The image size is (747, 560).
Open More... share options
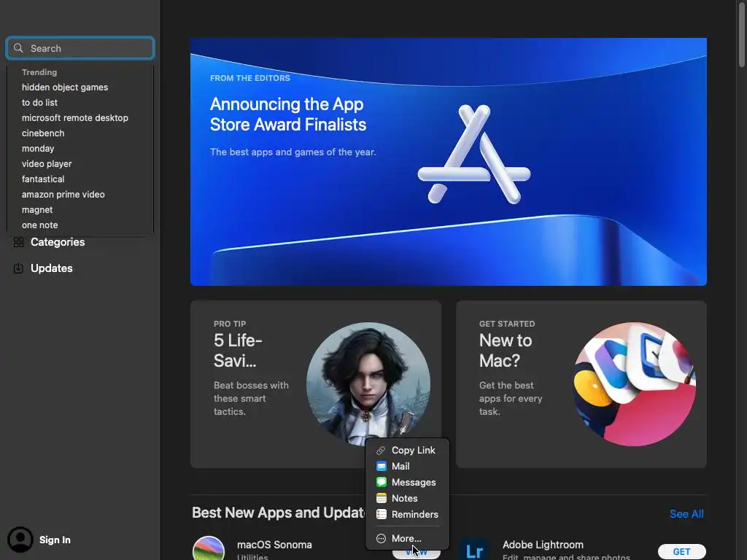pos(407,539)
